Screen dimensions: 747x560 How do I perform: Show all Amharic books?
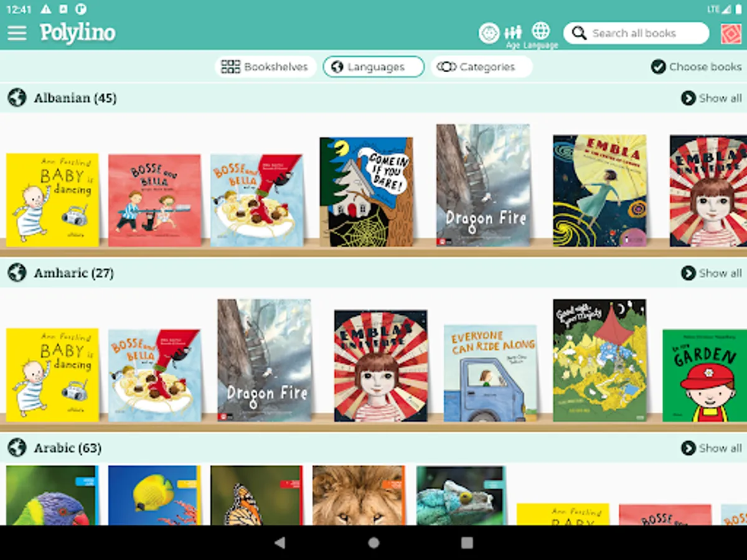712,273
